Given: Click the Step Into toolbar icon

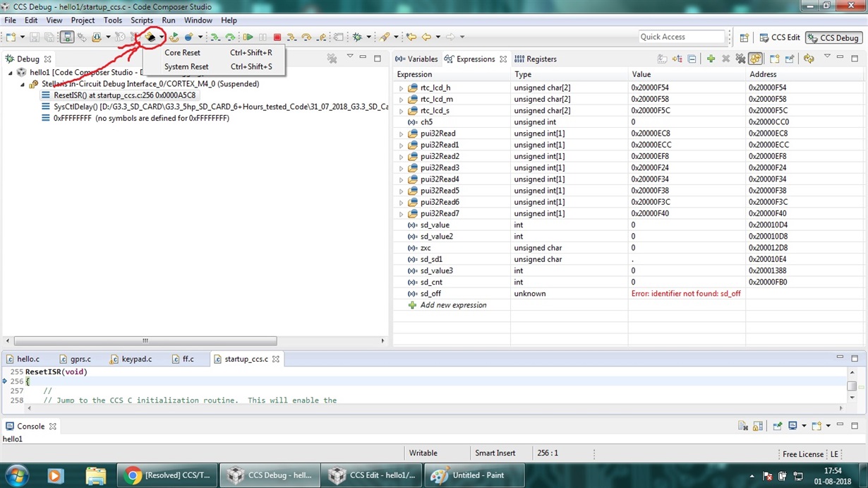Looking at the screenshot, I should [291, 37].
